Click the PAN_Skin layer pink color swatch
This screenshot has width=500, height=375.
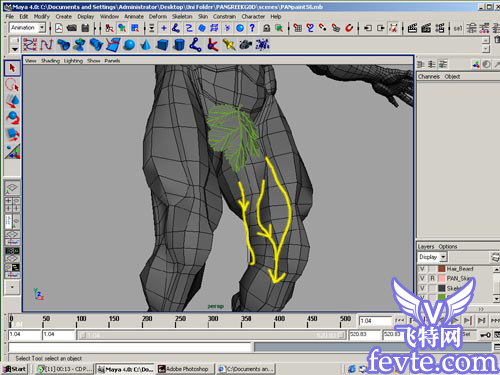click(442, 278)
